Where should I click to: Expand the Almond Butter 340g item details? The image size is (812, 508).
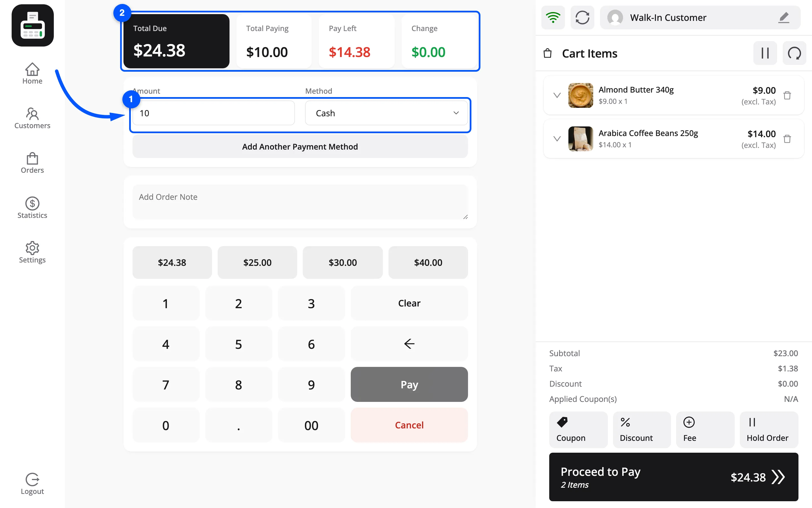(557, 95)
